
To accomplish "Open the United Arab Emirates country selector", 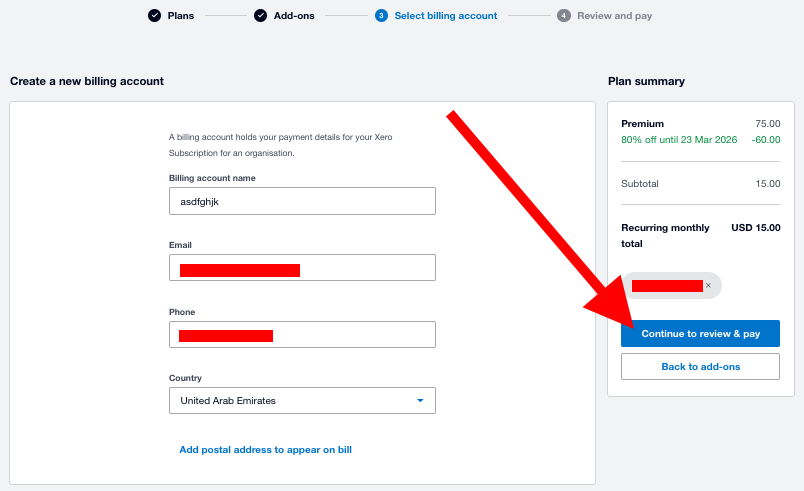I will (302, 401).
